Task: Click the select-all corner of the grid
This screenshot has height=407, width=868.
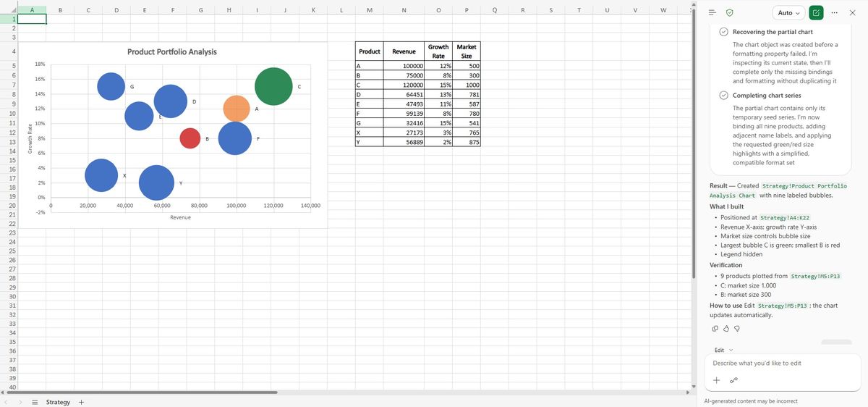Action: [8, 9]
